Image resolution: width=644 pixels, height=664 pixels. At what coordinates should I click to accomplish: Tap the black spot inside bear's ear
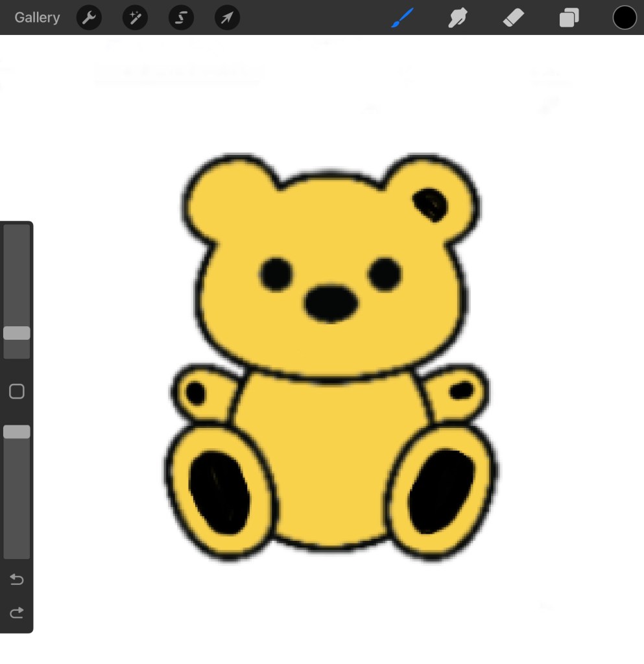pos(431,204)
